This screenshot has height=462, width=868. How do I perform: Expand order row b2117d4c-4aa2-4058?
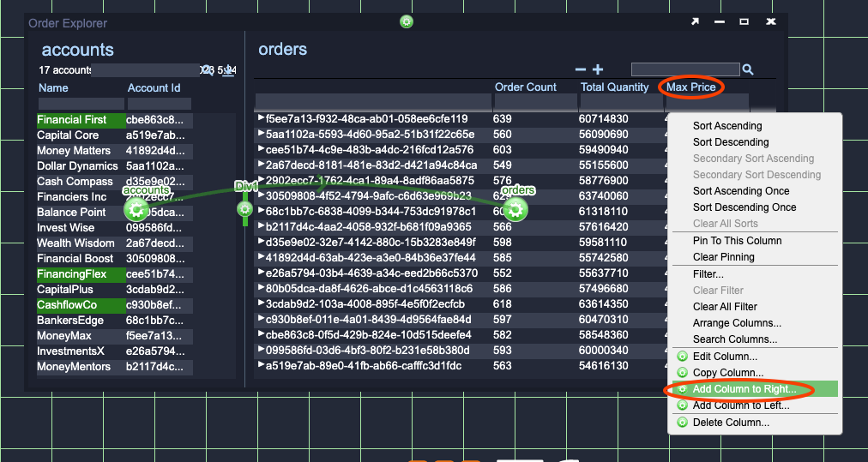click(262, 226)
